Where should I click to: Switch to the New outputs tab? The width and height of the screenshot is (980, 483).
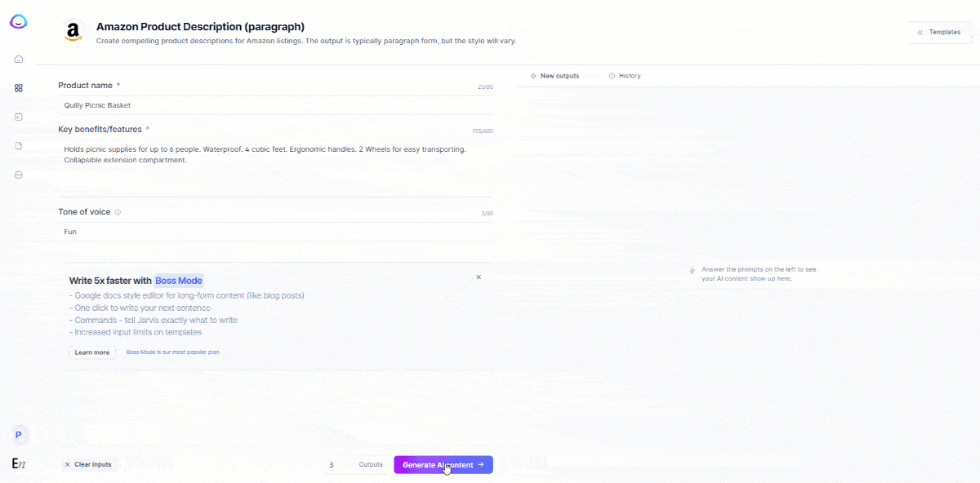[555, 76]
